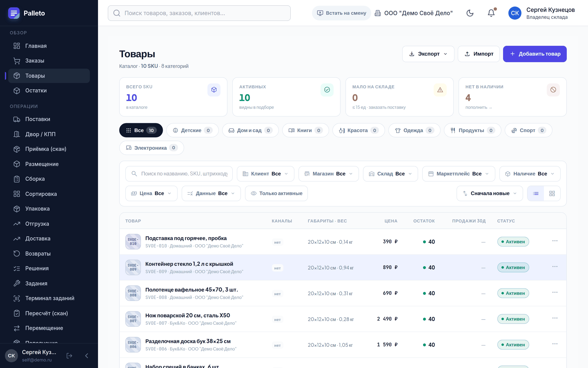Filter by the Электроника category chip
The image size is (588, 368).
click(152, 148)
